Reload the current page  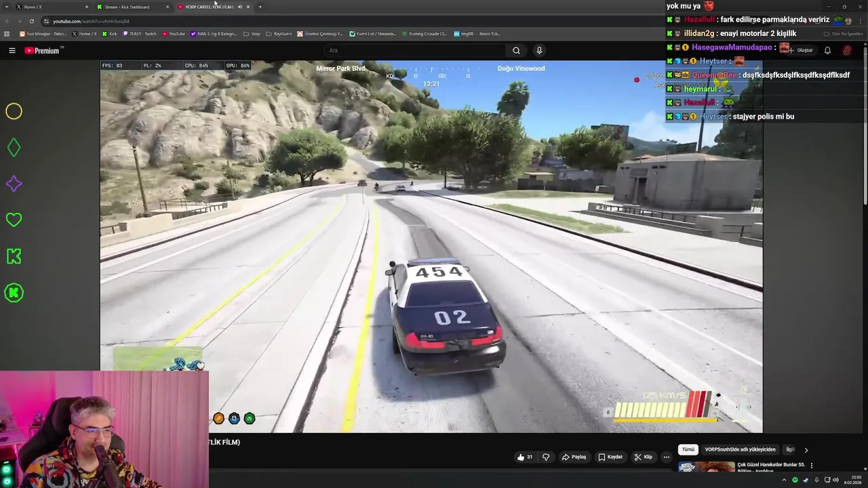click(31, 21)
